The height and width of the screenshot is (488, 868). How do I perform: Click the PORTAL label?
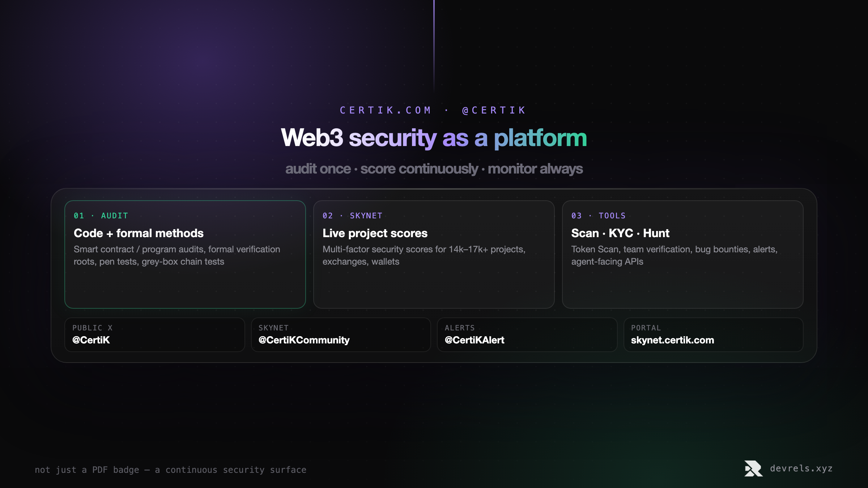pyautogui.click(x=646, y=328)
